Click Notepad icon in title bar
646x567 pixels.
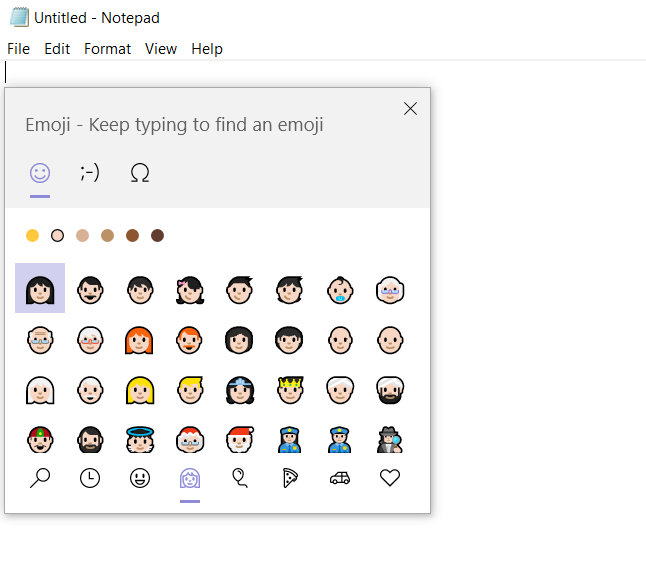(x=19, y=17)
